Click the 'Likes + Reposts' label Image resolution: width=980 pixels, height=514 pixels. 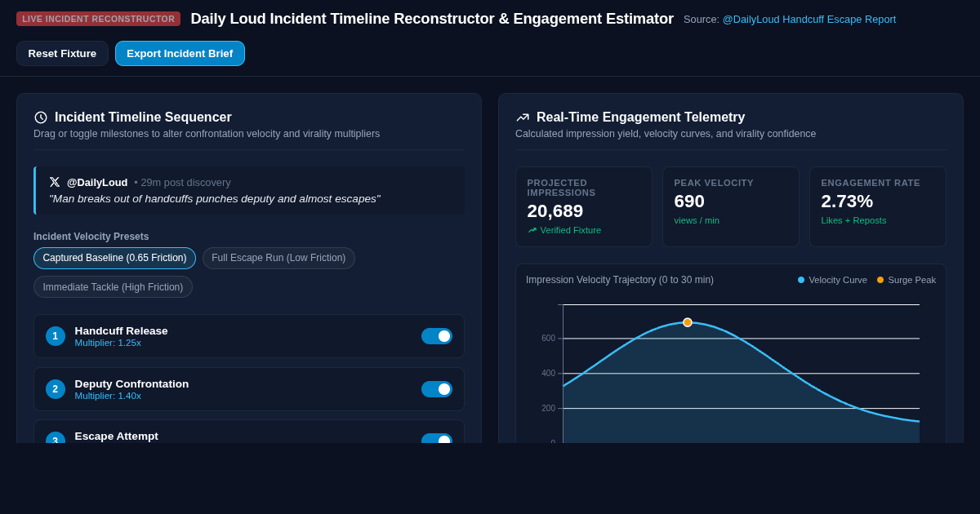[x=853, y=220]
